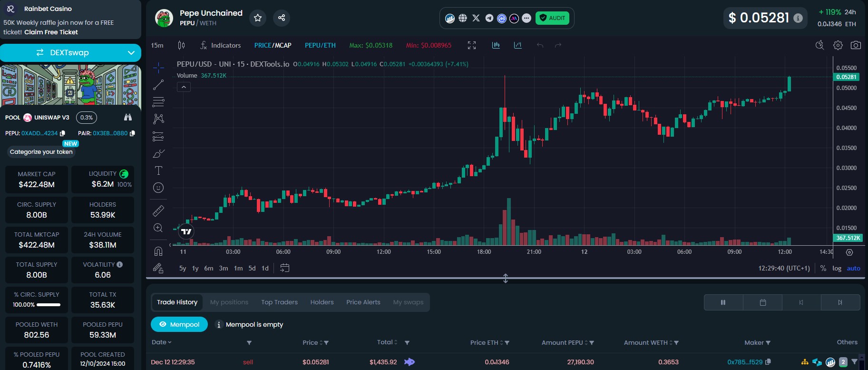This screenshot has width=868, height=370.
Task: Toggle lock all drawing tools
Action: coord(158,268)
